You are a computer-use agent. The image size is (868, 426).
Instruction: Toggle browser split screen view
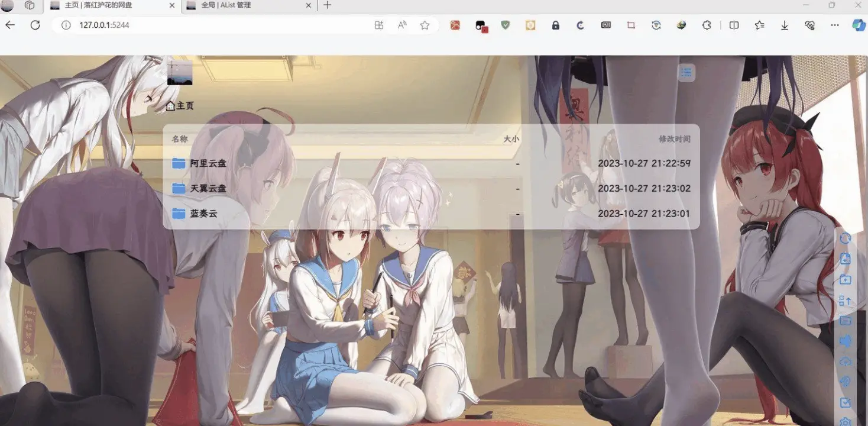[734, 25]
